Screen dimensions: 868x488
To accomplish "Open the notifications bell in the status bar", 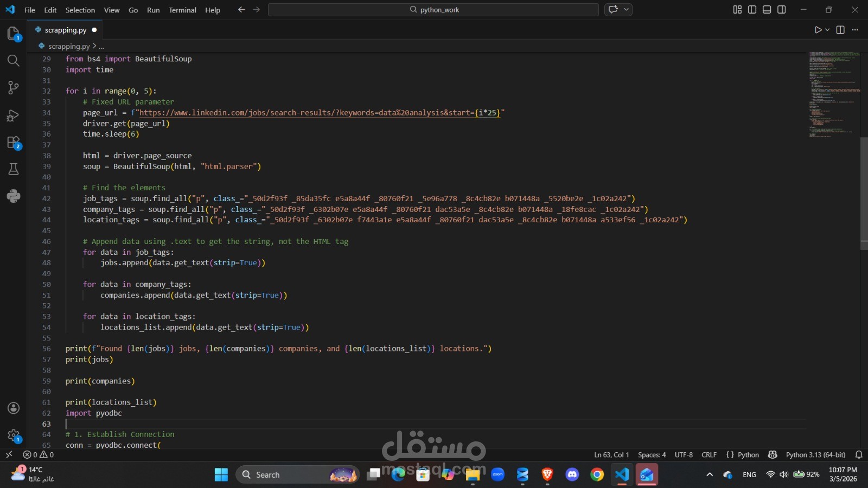I will 859,455.
